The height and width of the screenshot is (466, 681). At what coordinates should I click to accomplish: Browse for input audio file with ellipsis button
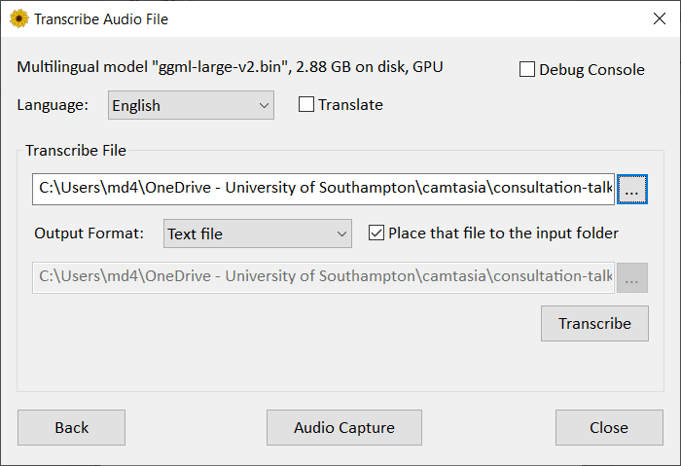(x=632, y=189)
